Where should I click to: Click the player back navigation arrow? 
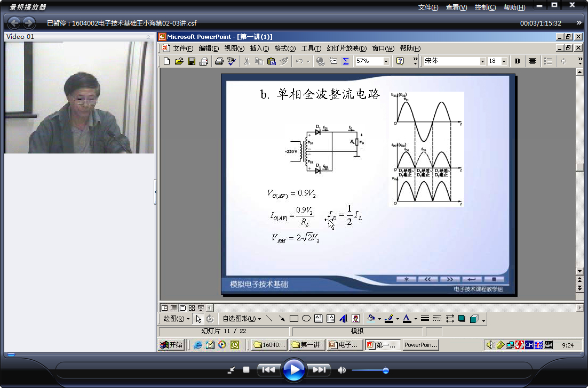tap(14, 23)
